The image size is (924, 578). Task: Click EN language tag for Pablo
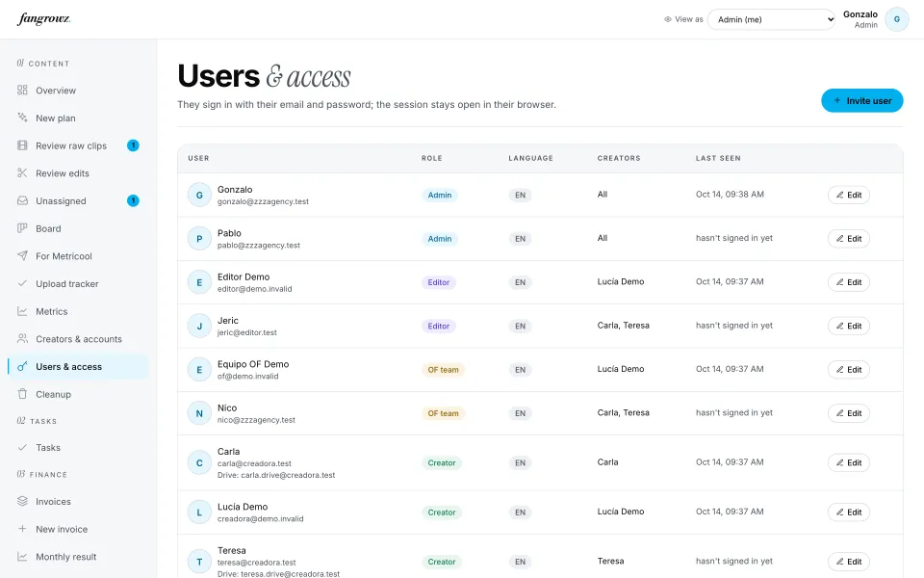point(520,238)
